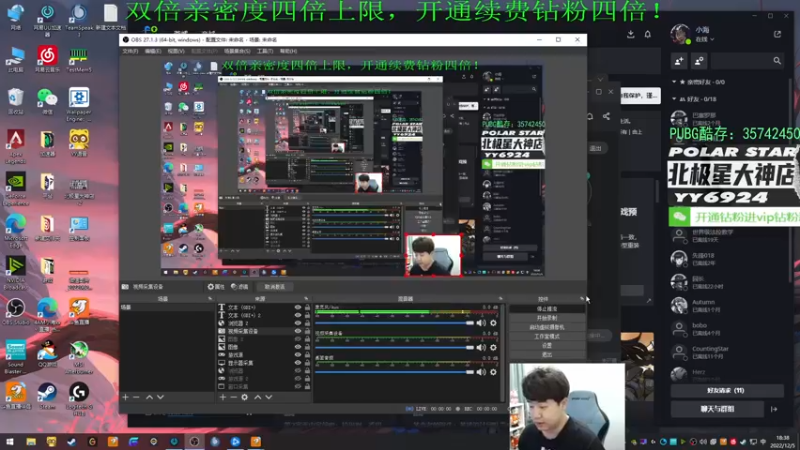Open the Scenes dock pop-out icon

pyautogui.click(x=210, y=298)
